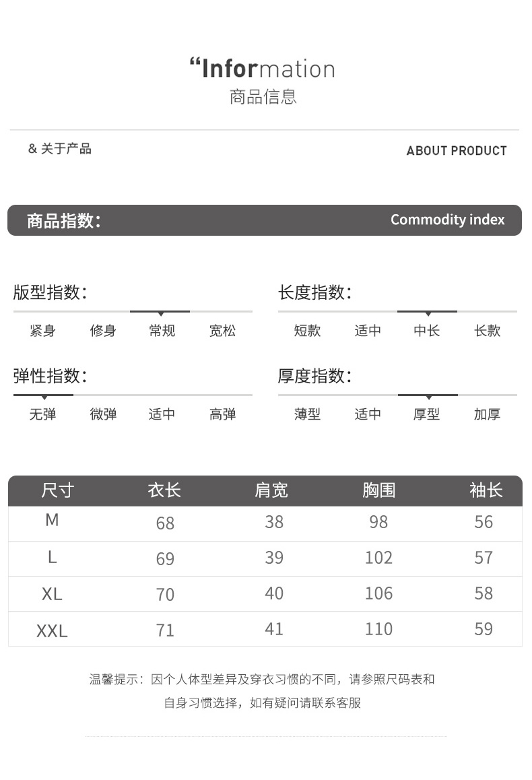Click the 袖长 column header
The width and height of the screenshot is (532, 780).
pyautogui.click(x=486, y=490)
